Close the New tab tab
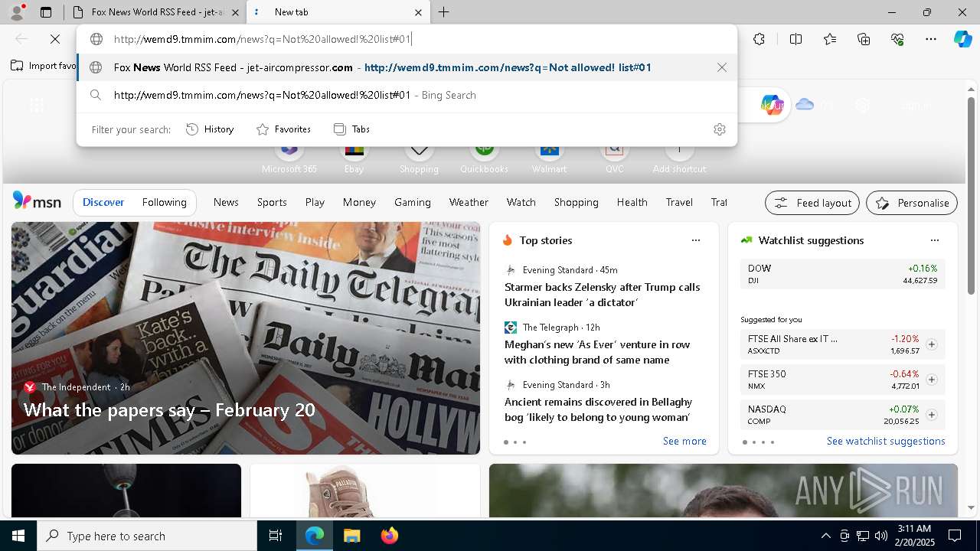 418,12
